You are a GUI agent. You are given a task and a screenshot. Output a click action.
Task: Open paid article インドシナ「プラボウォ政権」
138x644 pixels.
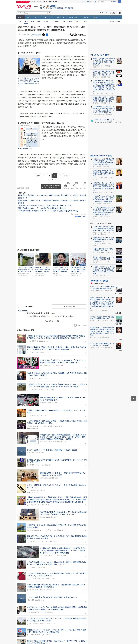[102, 288]
